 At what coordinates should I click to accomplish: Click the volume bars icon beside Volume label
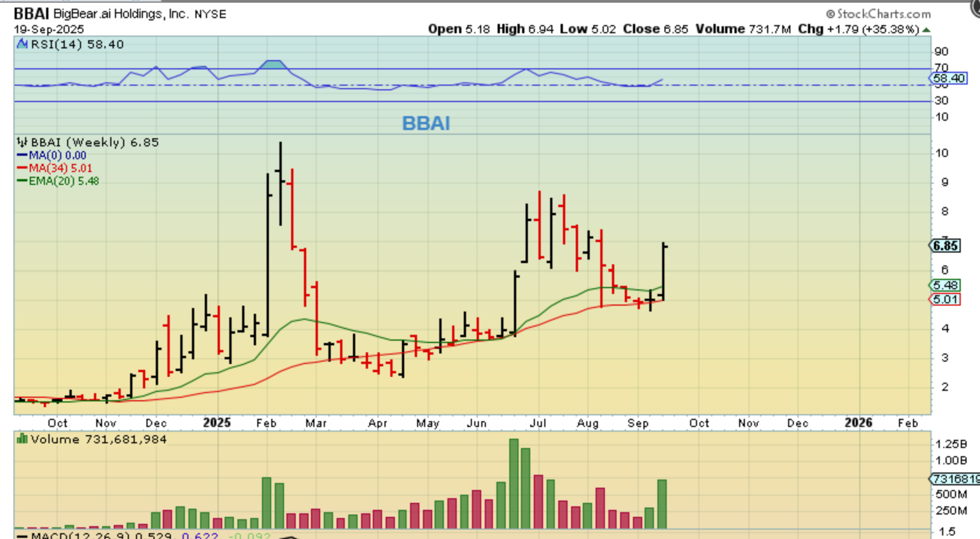click(x=22, y=439)
